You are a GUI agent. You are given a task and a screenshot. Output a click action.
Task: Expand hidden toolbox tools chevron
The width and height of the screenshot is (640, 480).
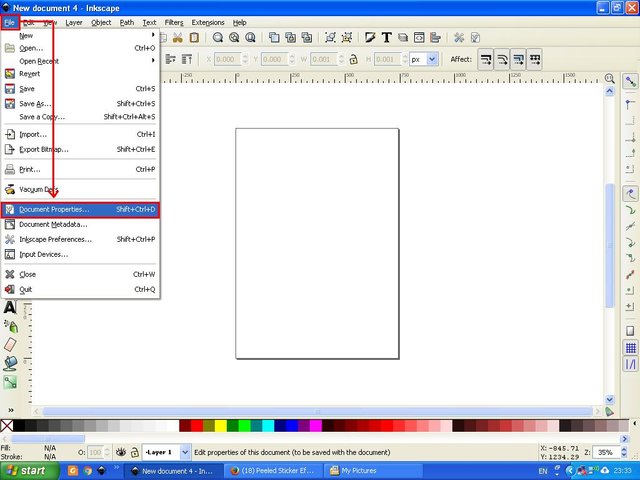tap(11, 410)
